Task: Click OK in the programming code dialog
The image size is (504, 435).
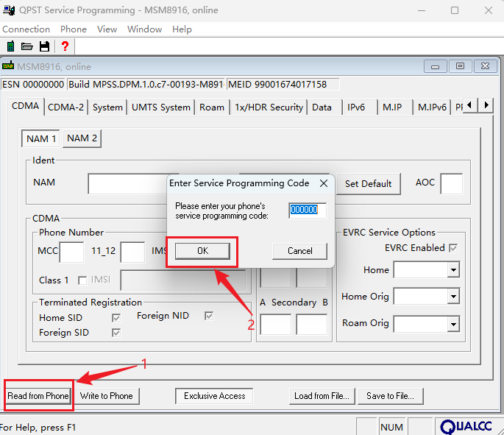Action: coord(202,251)
